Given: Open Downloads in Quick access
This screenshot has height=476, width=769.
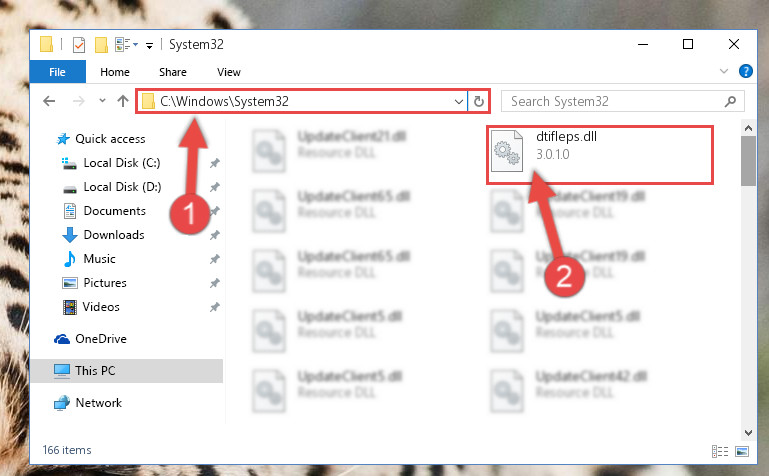Looking at the screenshot, I should (114, 235).
